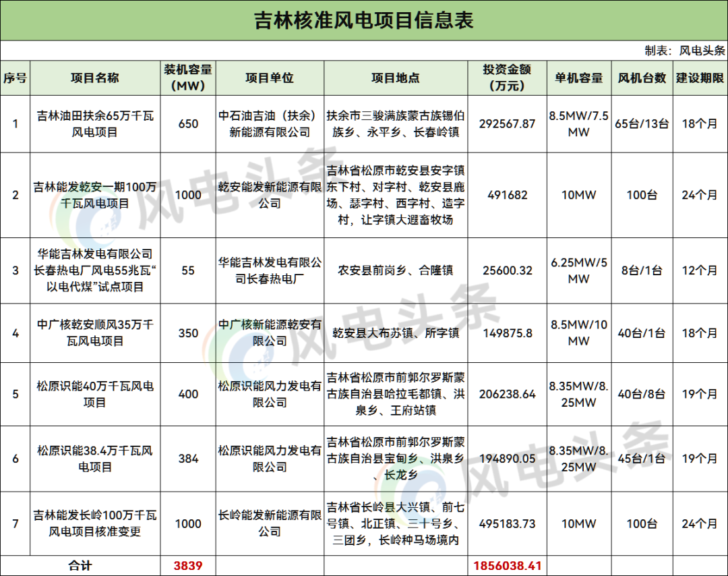This screenshot has height=576, width=728.
Task: Click the title 吉林核准风电项目信息表
Action: [x=364, y=20]
